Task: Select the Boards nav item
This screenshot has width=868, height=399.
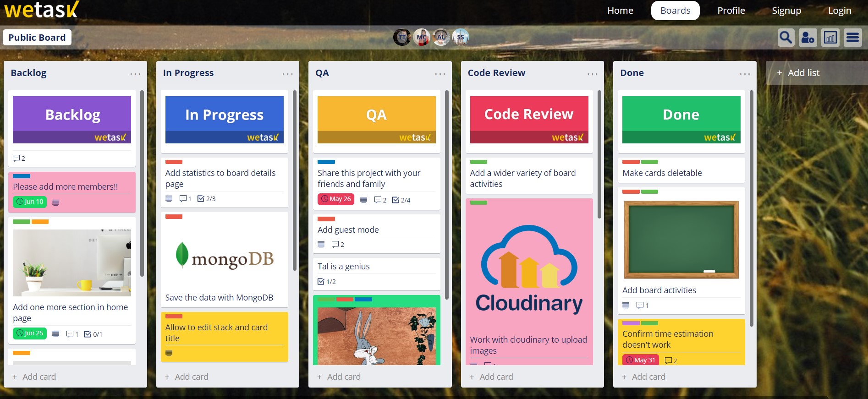Action: [675, 11]
